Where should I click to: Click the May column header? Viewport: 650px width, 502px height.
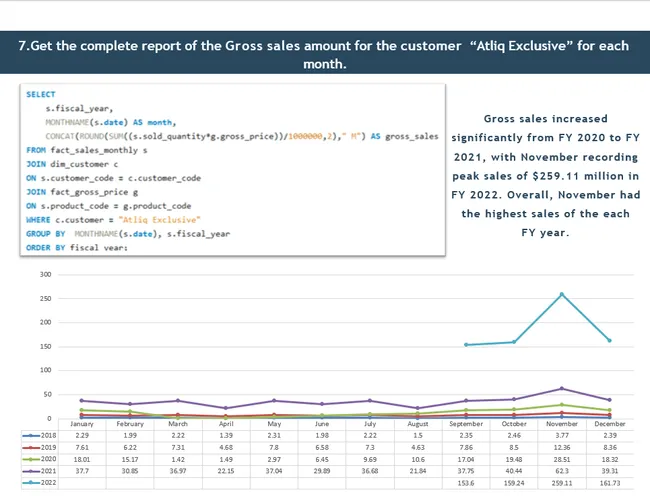pos(274,424)
